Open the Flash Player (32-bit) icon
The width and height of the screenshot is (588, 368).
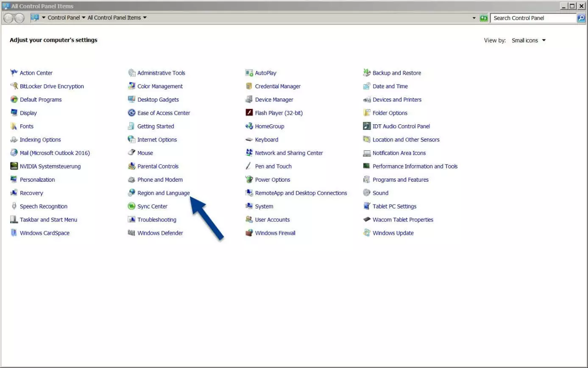[249, 113]
